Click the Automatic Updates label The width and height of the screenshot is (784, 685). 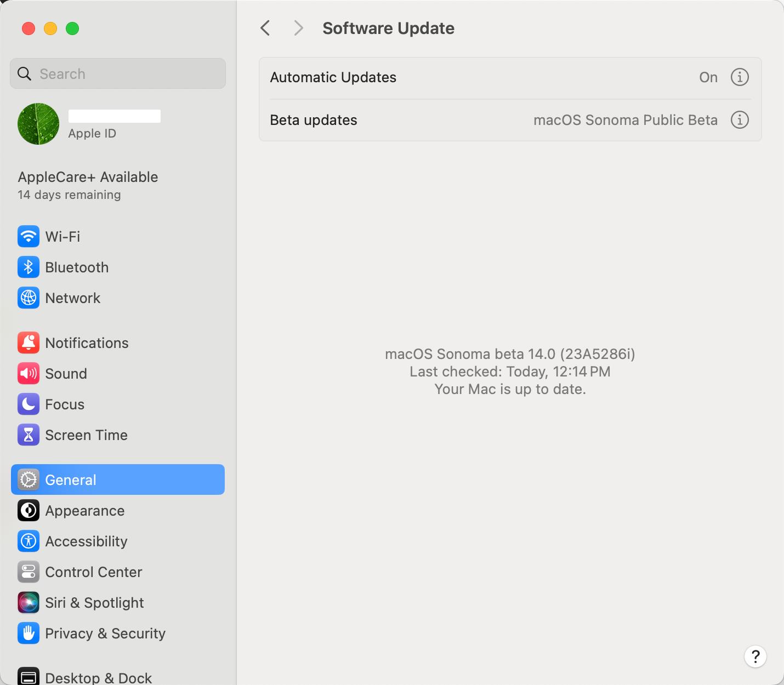tap(333, 77)
